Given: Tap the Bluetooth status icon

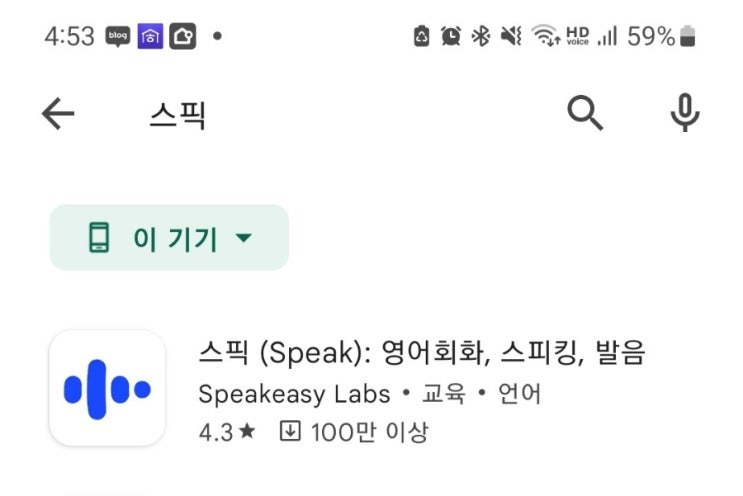Looking at the screenshot, I should [481, 37].
